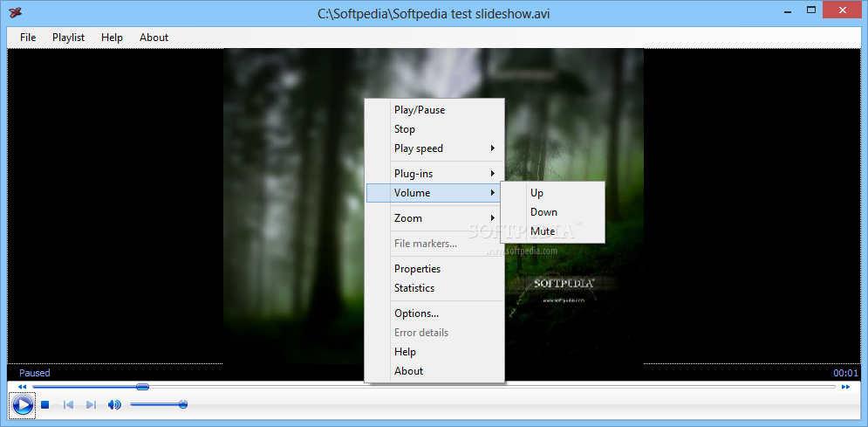Image resolution: width=868 pixels, height=427 pixels.
Task: Open Options... from the context menu
Action: [x=434, y=313]
